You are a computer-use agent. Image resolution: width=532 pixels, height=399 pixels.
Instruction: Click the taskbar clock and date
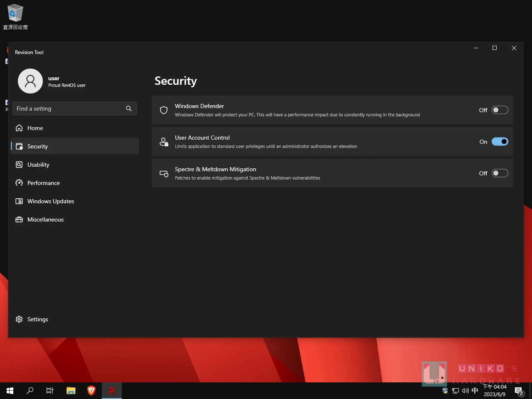click(495, 391)
